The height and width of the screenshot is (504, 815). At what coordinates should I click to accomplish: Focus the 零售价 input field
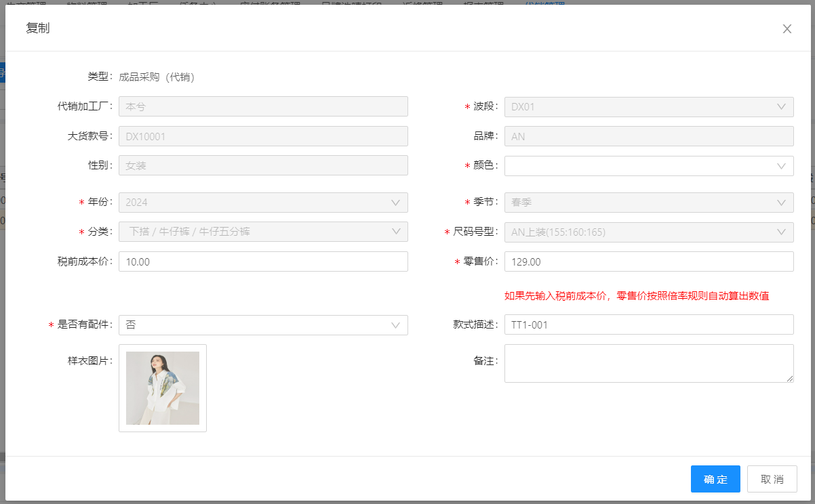(648, 262)
